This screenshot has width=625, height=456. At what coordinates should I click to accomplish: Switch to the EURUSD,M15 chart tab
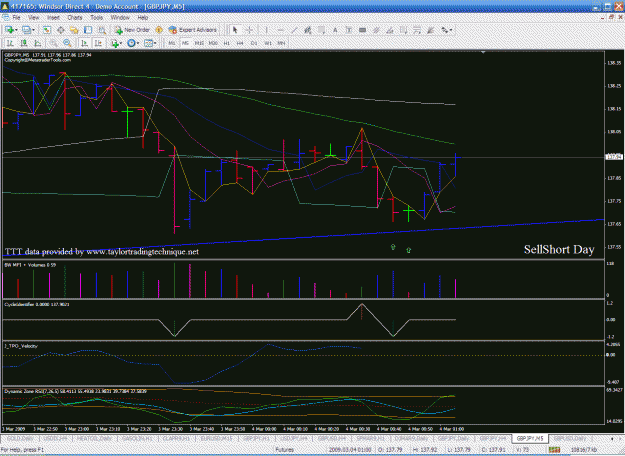(x=216, y=439)
